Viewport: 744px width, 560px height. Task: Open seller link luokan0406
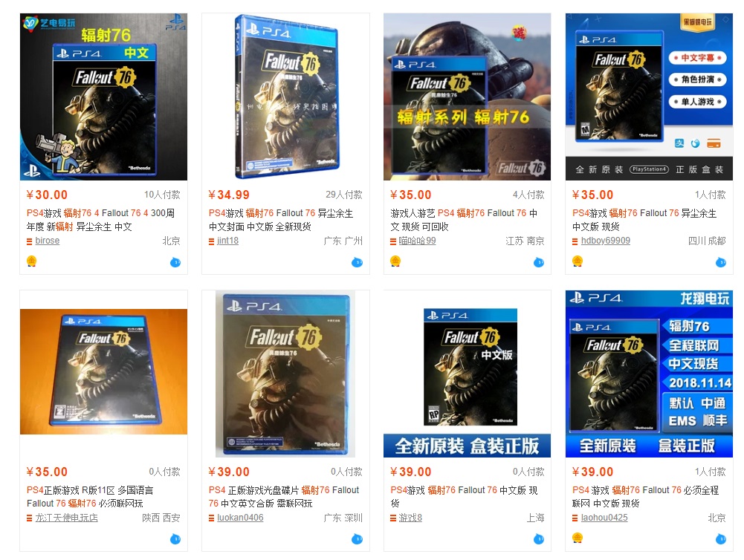coord(240,518)
